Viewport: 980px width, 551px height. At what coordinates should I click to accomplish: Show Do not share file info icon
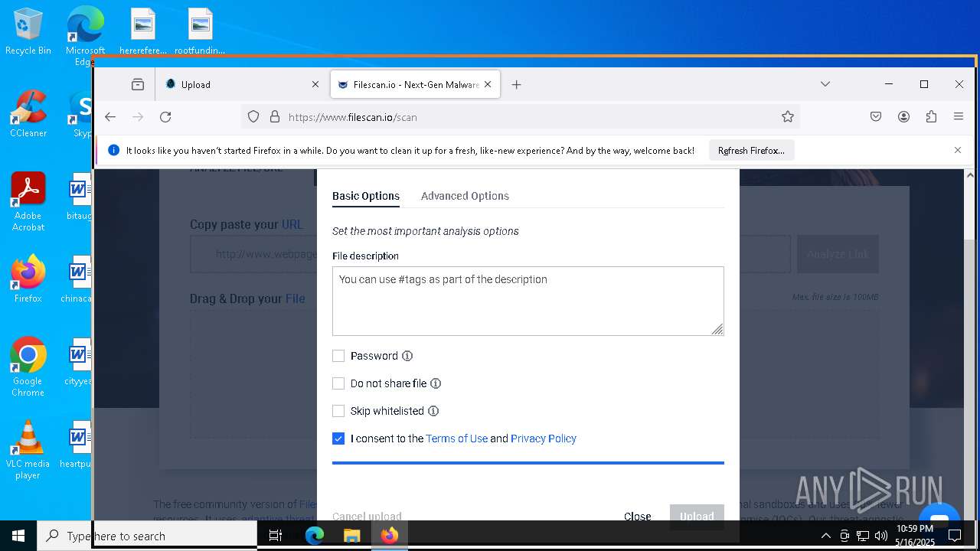coord(436,383)
